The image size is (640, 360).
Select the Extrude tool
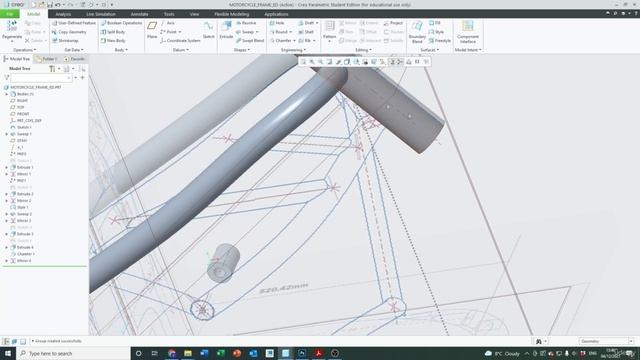(226, 30)
